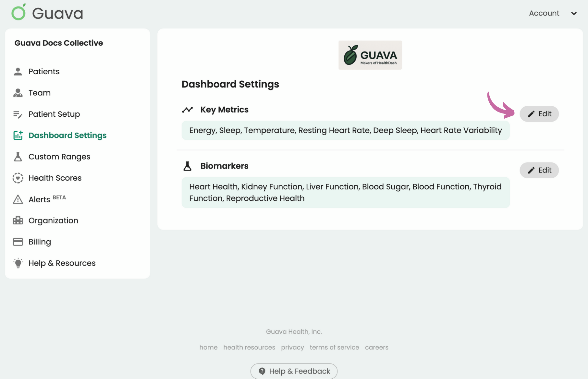The width and height of the screenshot is (588, 379).
Task: Follow the home footer link
Action: point(208,347)
